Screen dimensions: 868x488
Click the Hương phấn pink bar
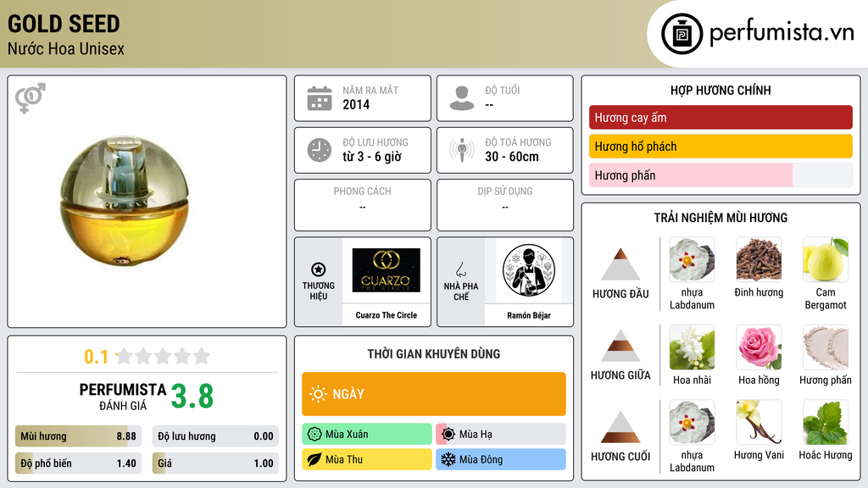click(721, 175)
